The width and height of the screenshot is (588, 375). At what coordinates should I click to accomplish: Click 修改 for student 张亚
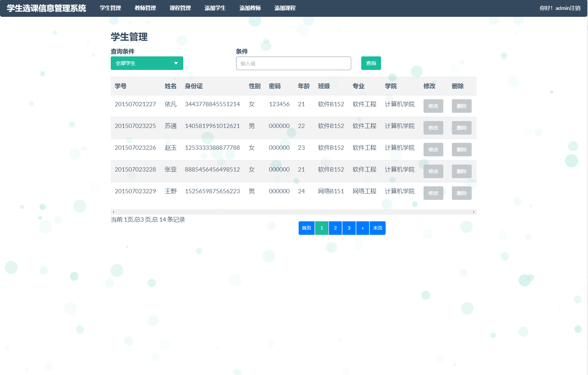[433, 171]
